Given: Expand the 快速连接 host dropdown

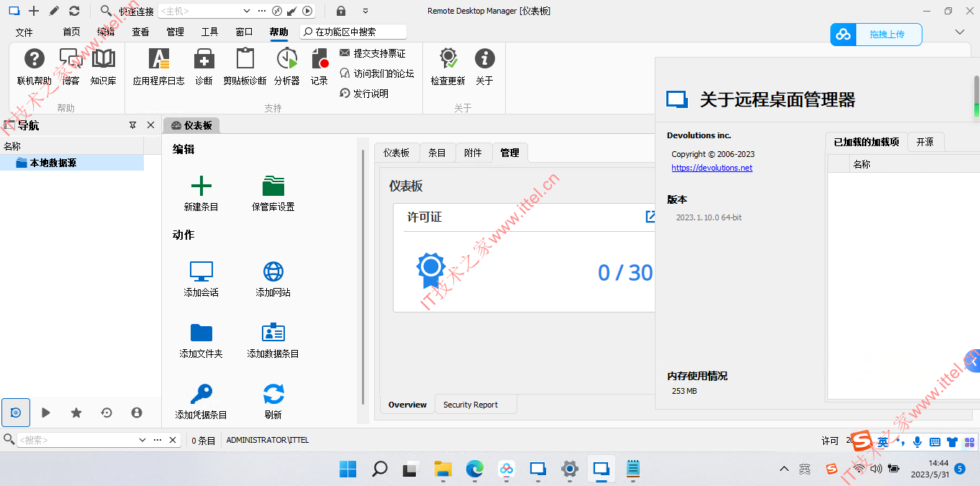Looking at the screenshot, I should (246, 11).
